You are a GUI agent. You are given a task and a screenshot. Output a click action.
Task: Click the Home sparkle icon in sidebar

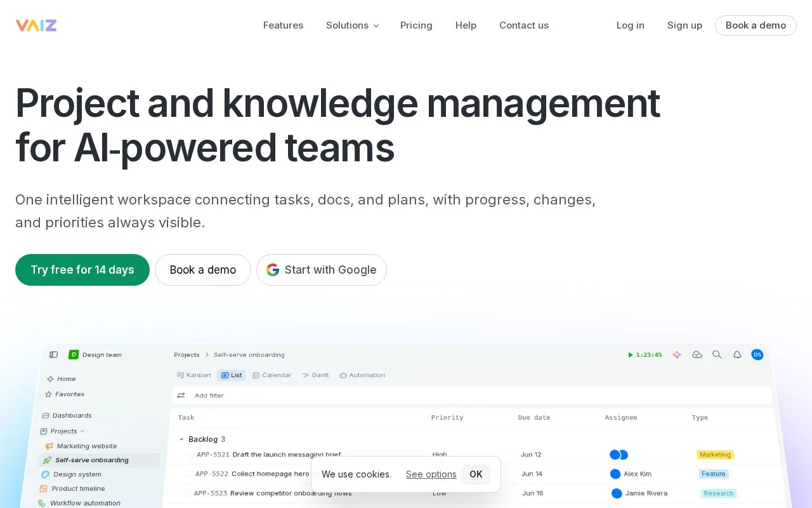(50, 379)
